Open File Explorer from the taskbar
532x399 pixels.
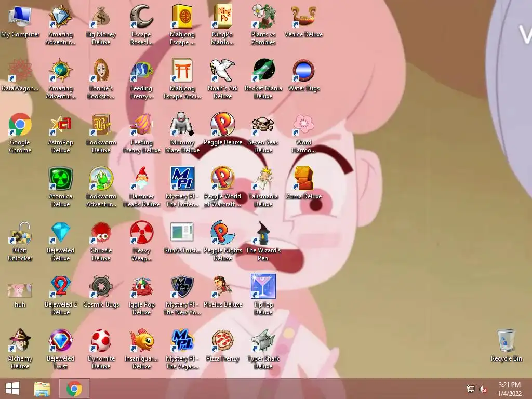click(x=42, y=389)
